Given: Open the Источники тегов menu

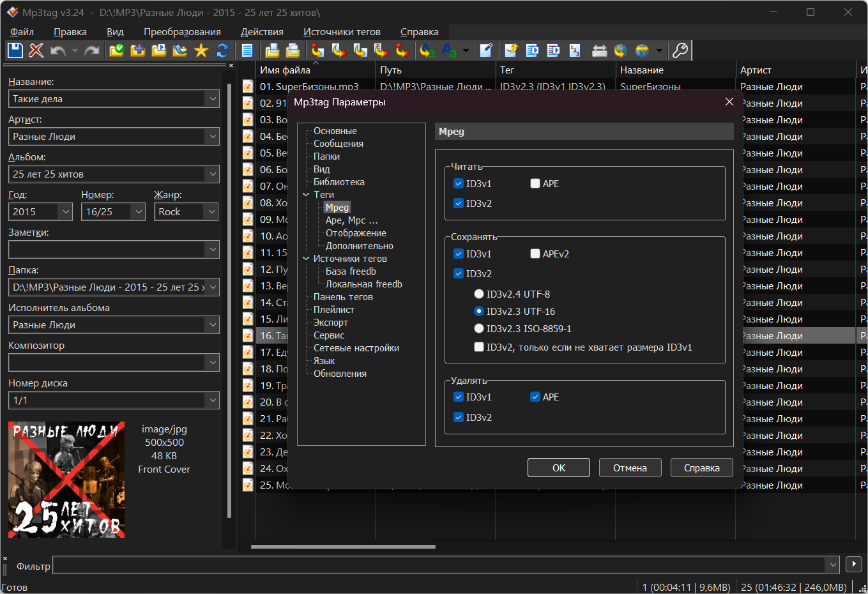Looking at the screenshot, I should (x=342, y=31).
